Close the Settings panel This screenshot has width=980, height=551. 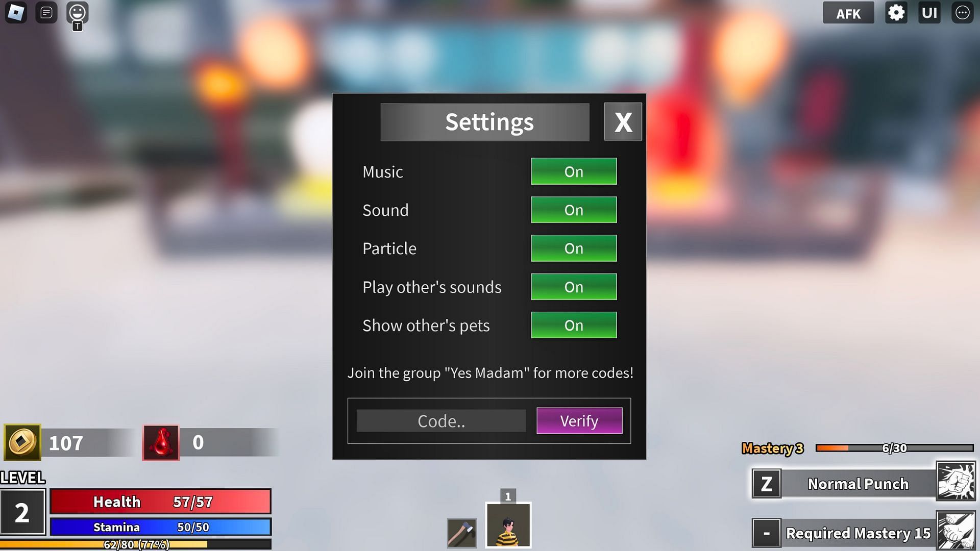coord(623,122)
